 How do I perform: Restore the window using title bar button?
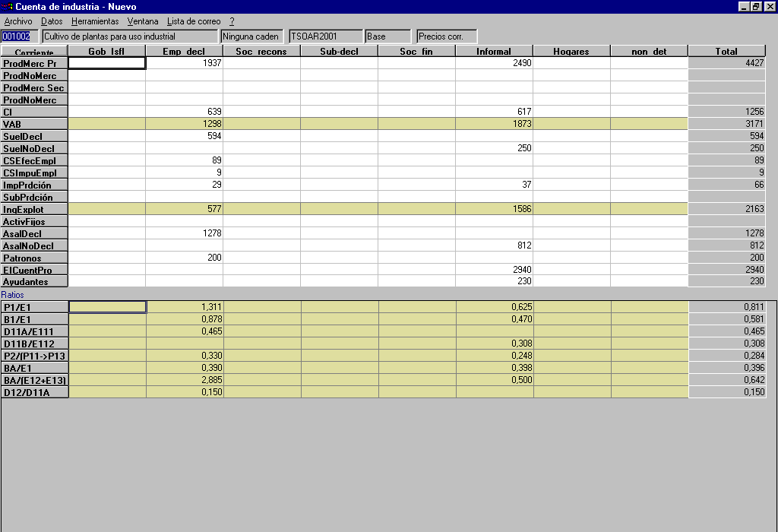pos(756,7)
